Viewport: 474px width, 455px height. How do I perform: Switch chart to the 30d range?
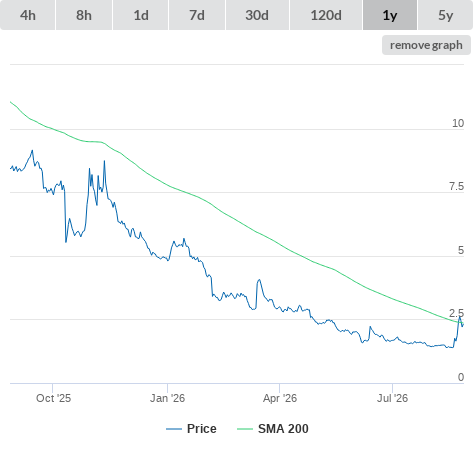[257, 15]
